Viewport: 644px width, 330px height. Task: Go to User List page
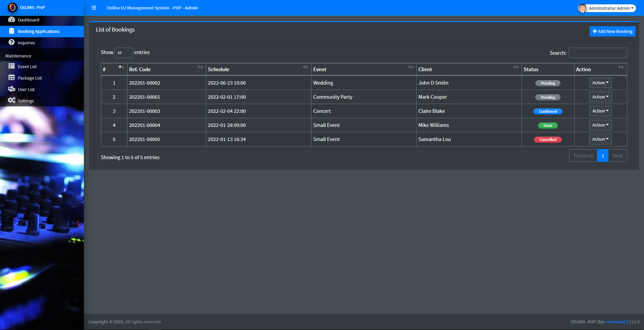(x=42, y=89)
